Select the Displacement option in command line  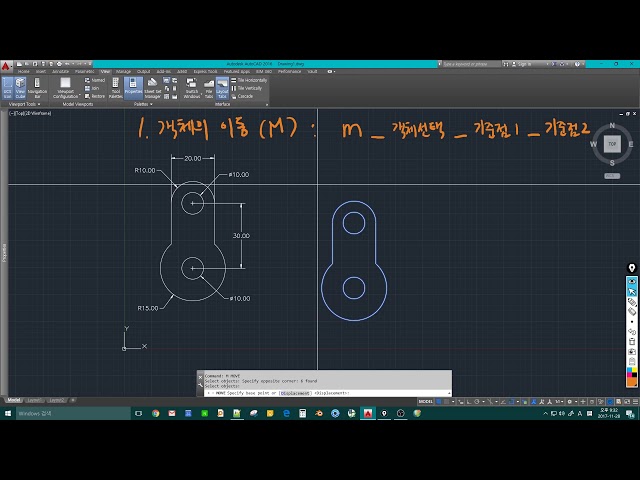click(295, 393)
